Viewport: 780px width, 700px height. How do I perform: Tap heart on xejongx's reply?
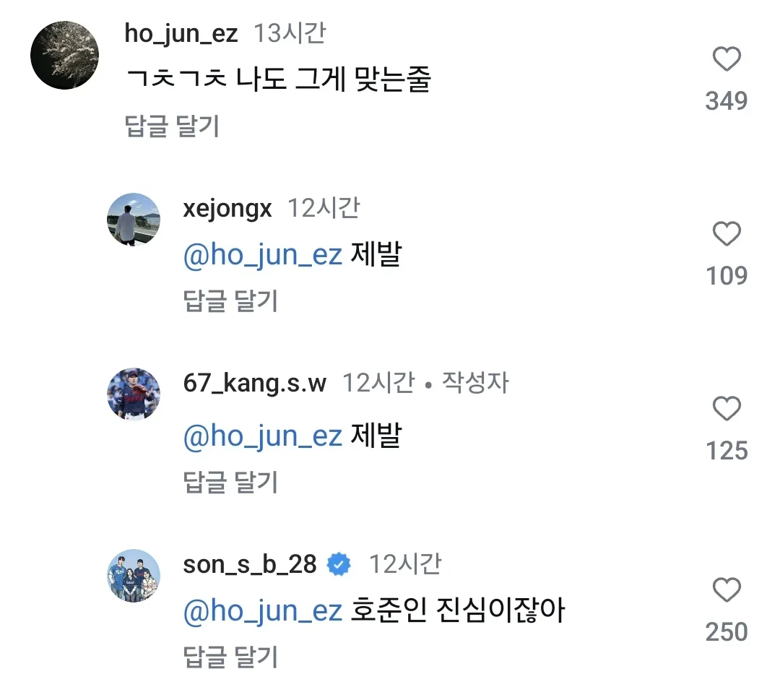(x=727, y=234)
